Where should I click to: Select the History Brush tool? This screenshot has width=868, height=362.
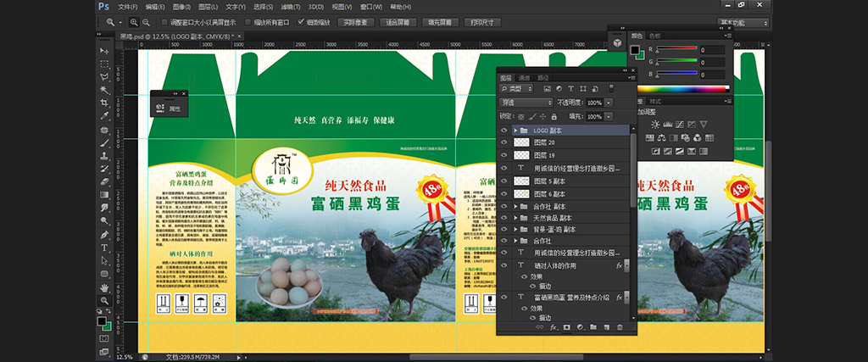pyautogui.click(x=104, y=169)
